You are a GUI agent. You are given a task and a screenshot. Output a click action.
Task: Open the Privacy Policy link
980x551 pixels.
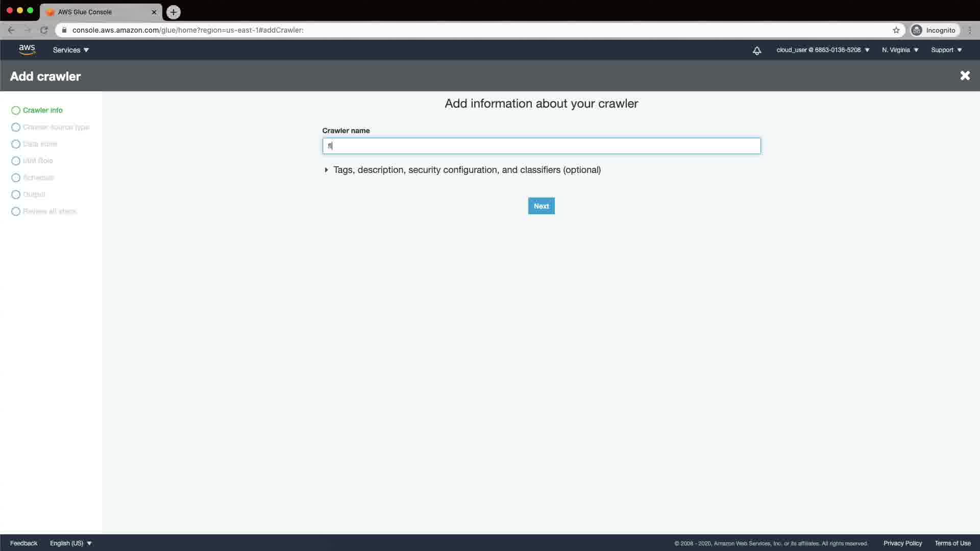[x=902, y=543]
